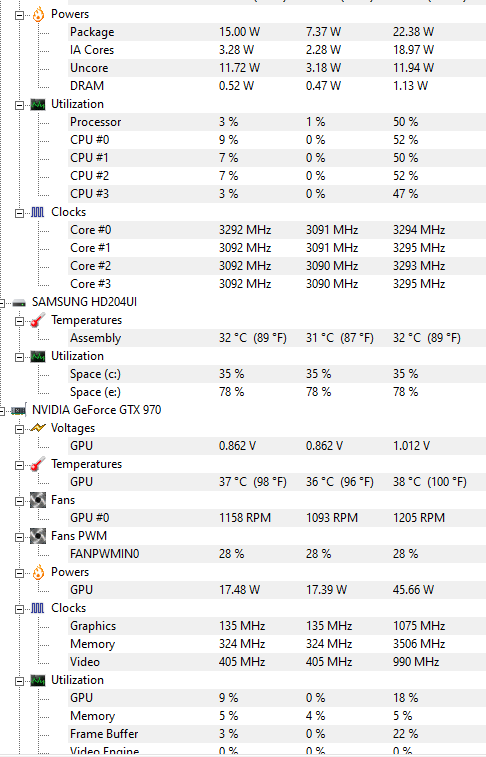Click the CPU Utilization graph icon
The width and height of the screenshot is (486, 757).
pyautogui.click(x=38, y=104)
